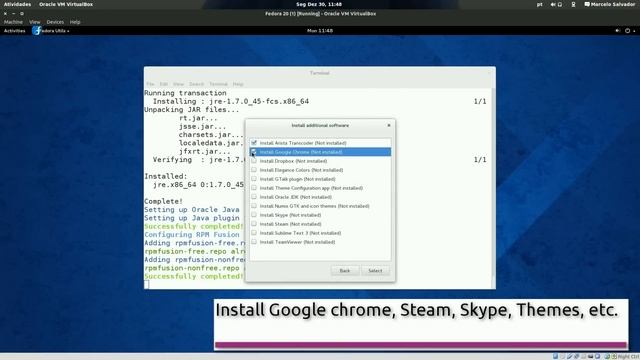Open VirtualBox View menu

click(35, 22)
